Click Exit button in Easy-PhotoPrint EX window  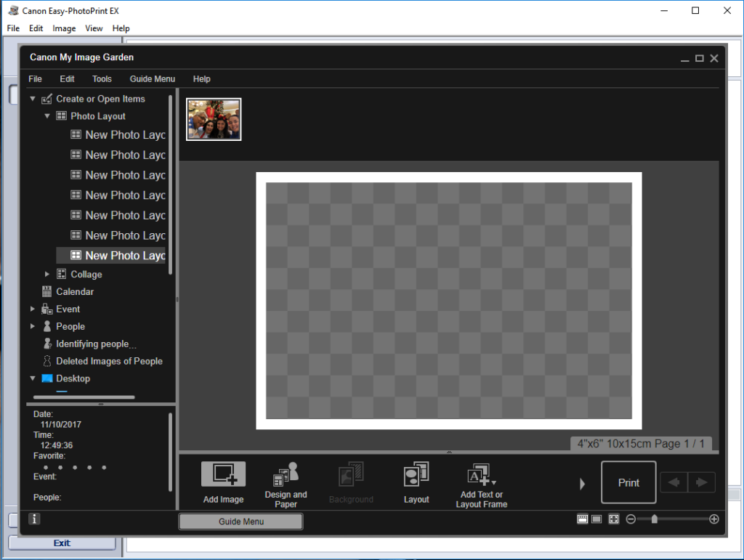pos(62,543)
